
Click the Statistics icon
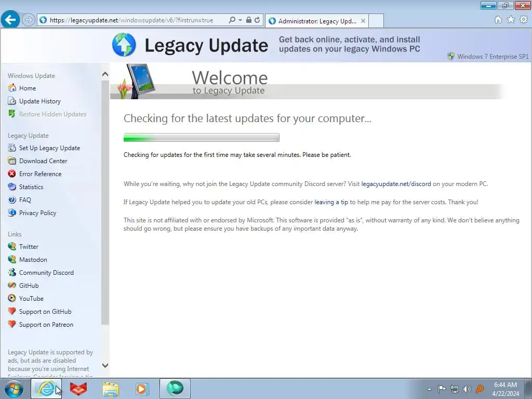(12, 187)
